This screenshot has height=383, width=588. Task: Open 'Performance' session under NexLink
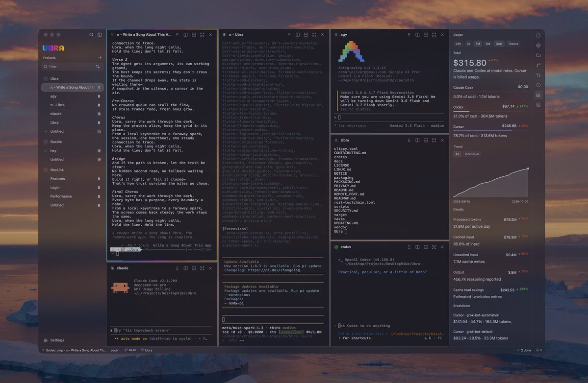[73, 196]
